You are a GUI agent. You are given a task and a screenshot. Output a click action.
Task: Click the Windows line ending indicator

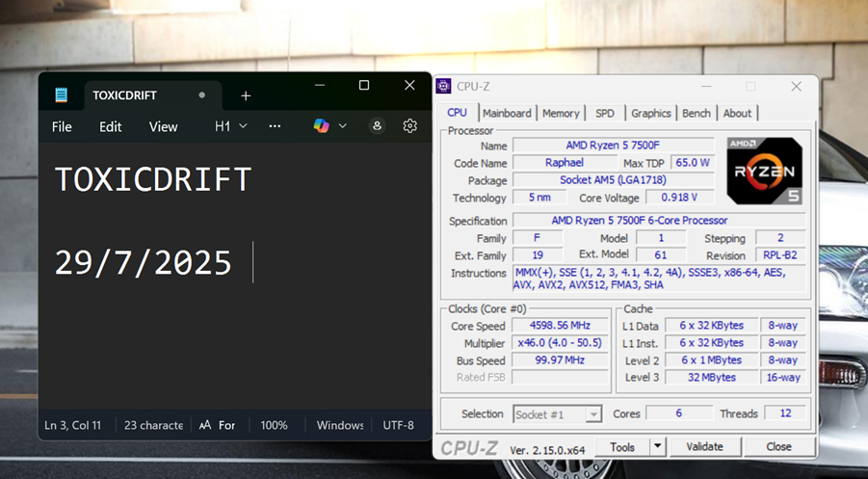click(x=340, y=425)
